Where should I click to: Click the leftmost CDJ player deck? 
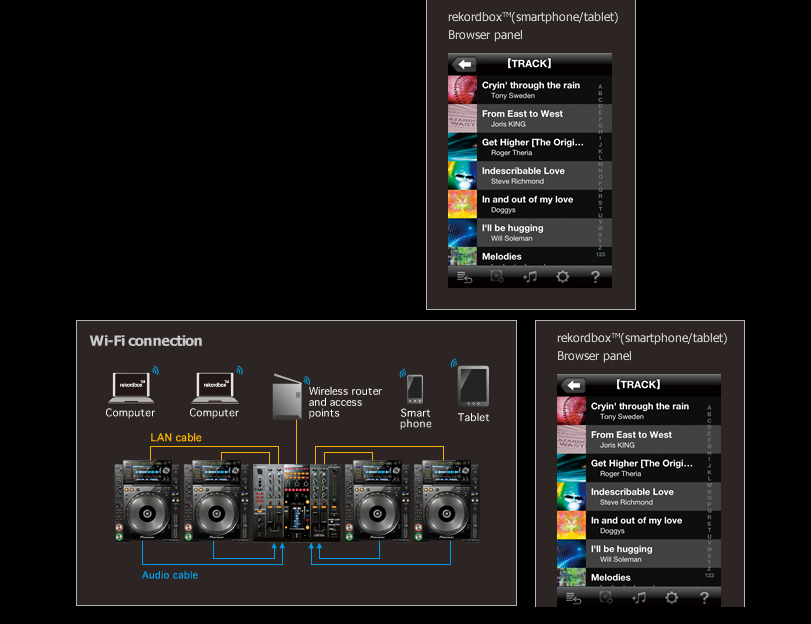(x=147, y=501)
